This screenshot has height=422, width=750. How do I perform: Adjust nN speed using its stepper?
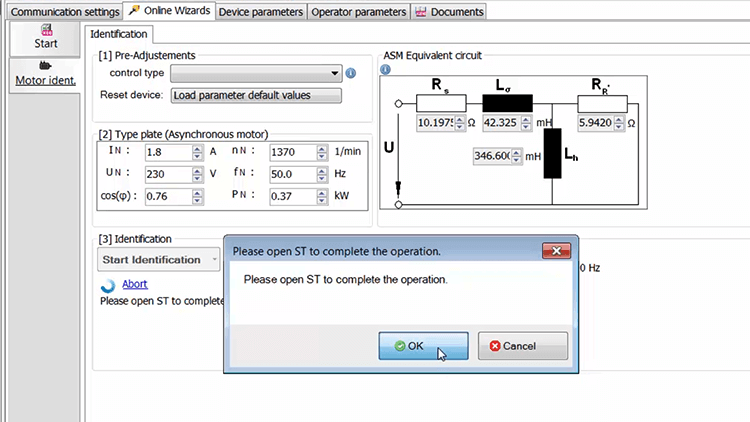point(322,152)
